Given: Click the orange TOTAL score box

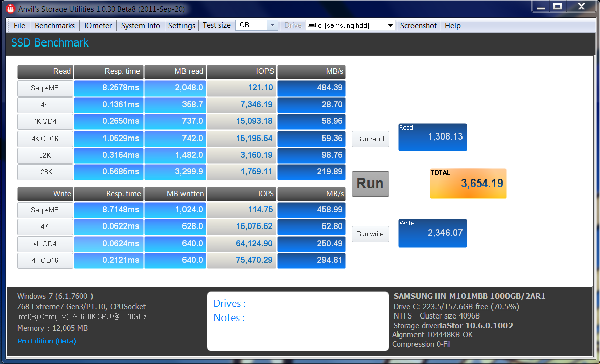Looking at the screenshot, I should pos(468,183).
